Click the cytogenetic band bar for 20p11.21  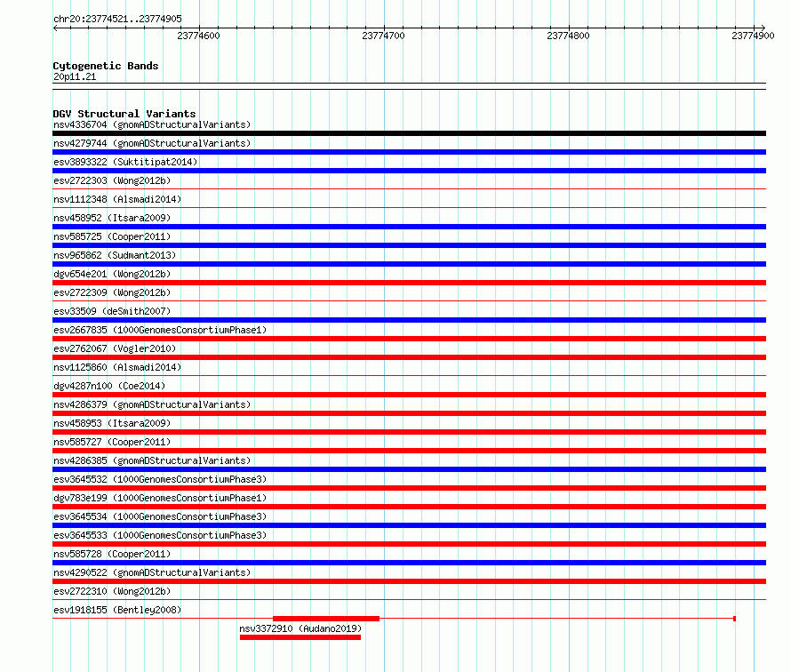point(409,86)
